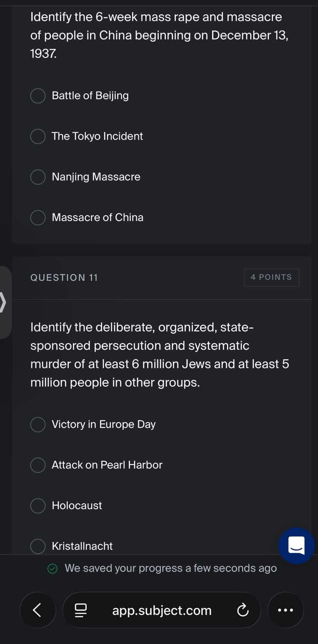Tap the browser back arrow
This screenshot has height=644, width=318.
point(37,610)
